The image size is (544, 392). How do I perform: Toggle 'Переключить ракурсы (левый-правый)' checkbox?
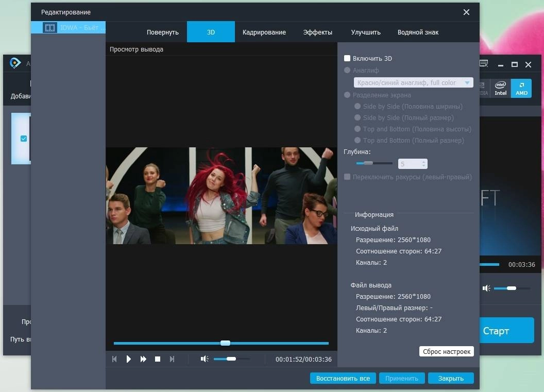347,177
